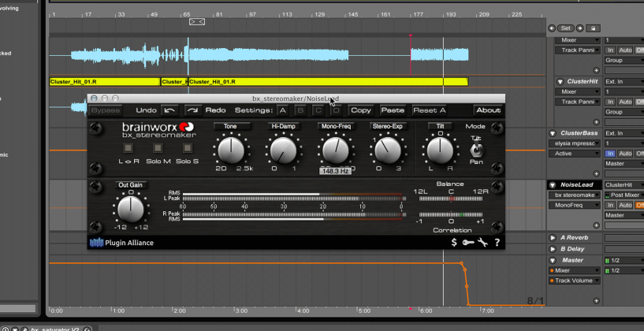Open ClusterHit Track Panning dropdown
The width and height of the screenshot is (644, 331).
[578, 102]
